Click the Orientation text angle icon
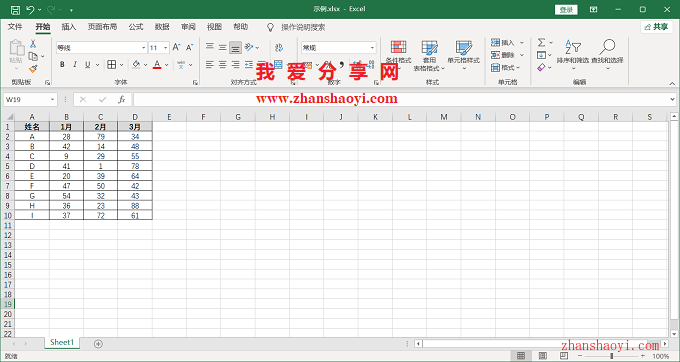The height and width of the screenshot is (362, 680). point(249,47)
